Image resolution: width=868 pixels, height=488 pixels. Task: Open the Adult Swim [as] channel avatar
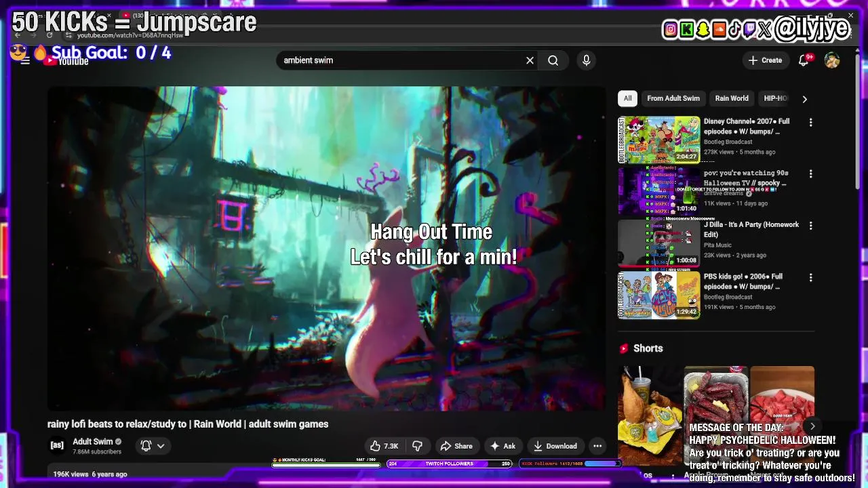click(x=57, y=445)
